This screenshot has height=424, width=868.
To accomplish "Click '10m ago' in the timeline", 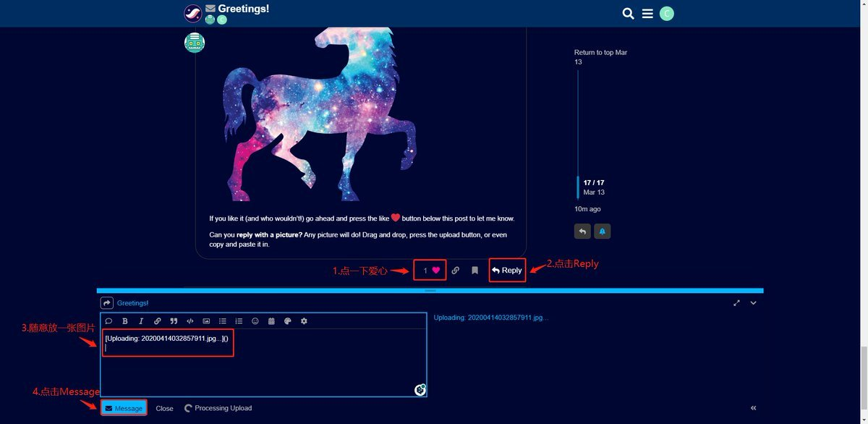I will click(x=587, y=209).
